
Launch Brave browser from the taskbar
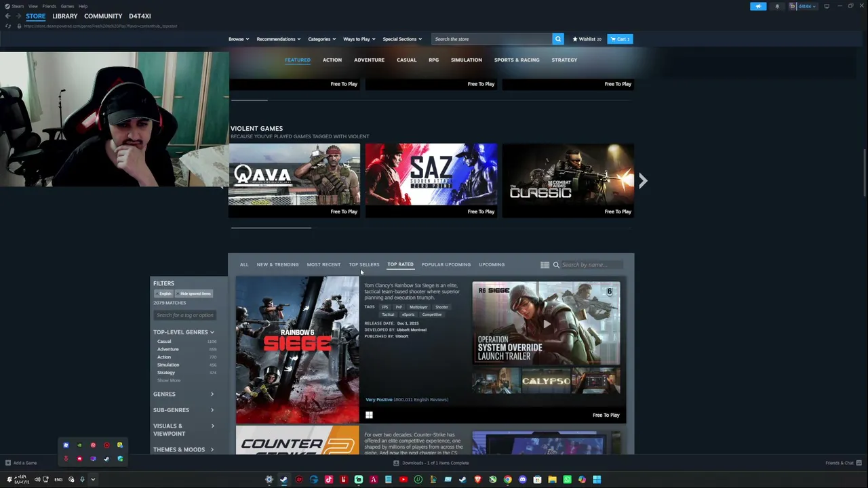click(x=478, y=480)
